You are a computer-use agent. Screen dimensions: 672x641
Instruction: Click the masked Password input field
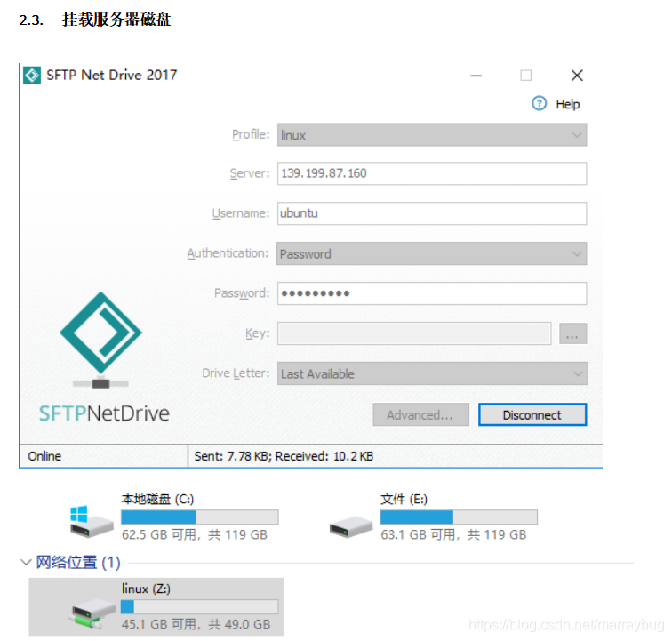[432, 293]
